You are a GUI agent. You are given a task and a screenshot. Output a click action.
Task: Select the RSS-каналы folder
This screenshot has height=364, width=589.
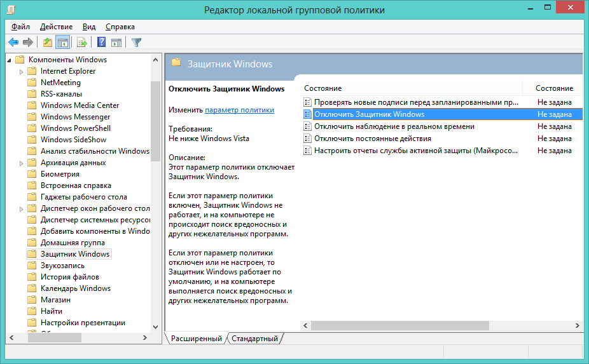click(x=61, y=94)
